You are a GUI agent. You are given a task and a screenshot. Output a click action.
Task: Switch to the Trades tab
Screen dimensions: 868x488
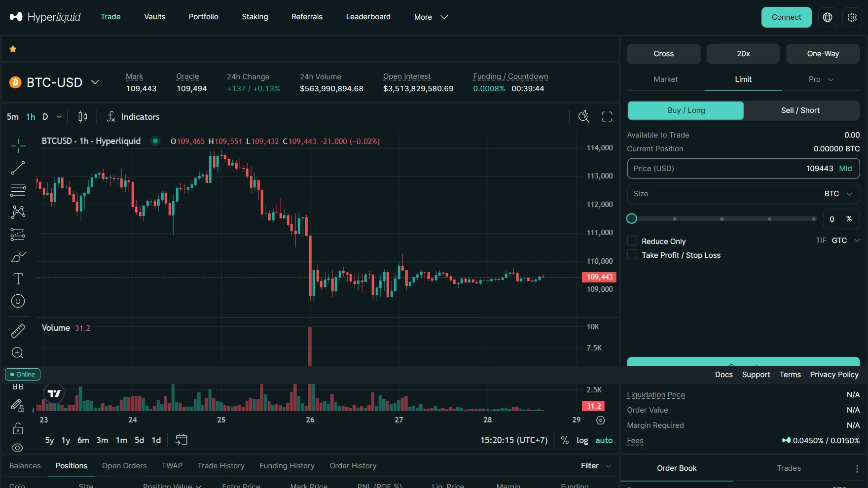[789, 468]
